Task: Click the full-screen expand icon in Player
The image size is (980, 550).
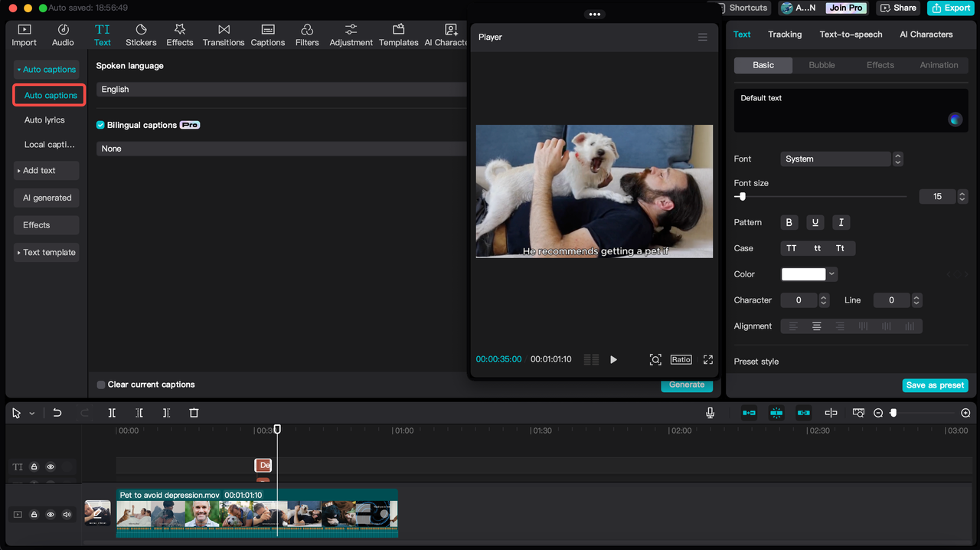Action: point(708,359)
